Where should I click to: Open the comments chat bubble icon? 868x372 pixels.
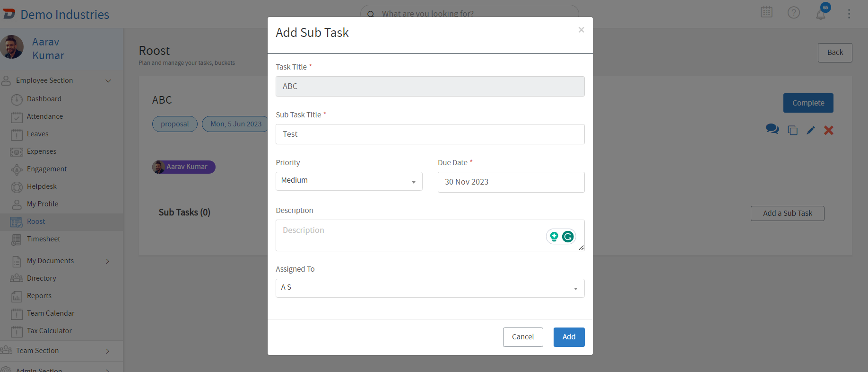772,129
